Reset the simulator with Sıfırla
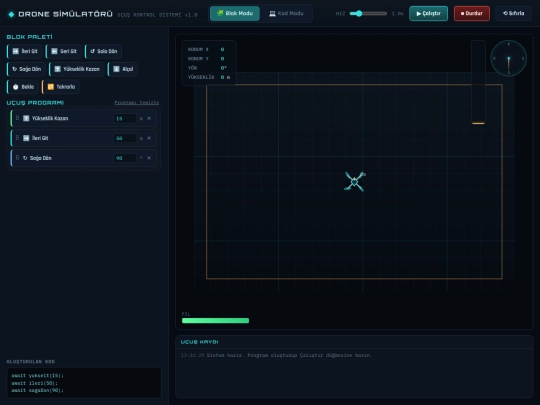The height and width of the screenshot is (405, 540). coord(513,13)
